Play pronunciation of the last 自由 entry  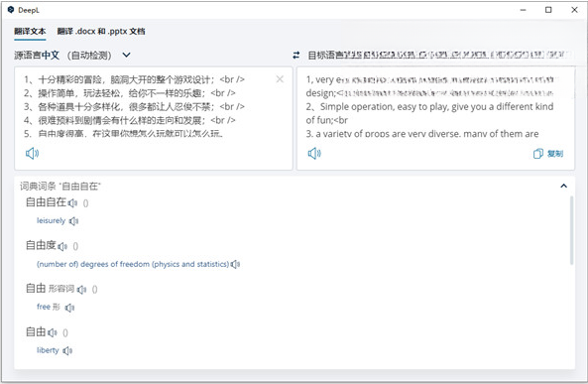53,332
